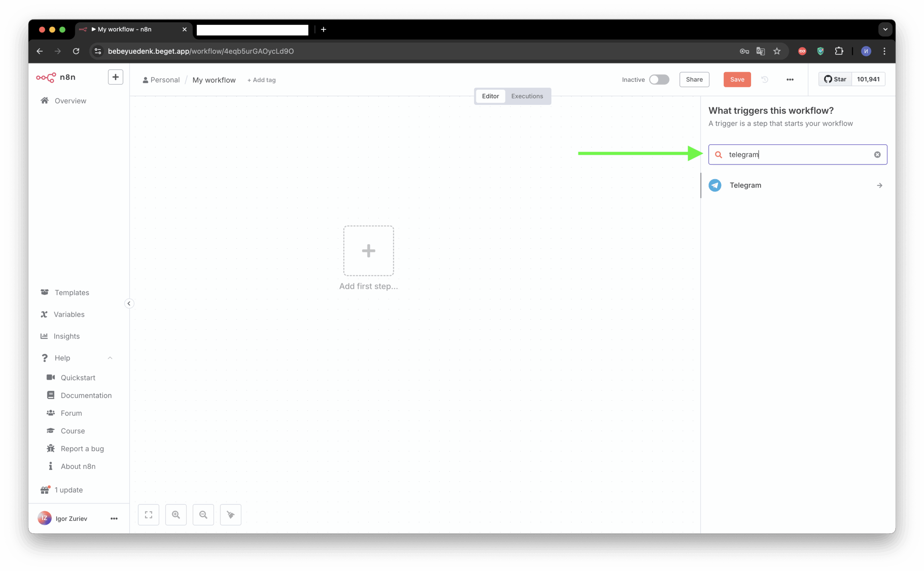Click the fit-to-view canvas icon

pyautogui.click(x=148, y=514)
